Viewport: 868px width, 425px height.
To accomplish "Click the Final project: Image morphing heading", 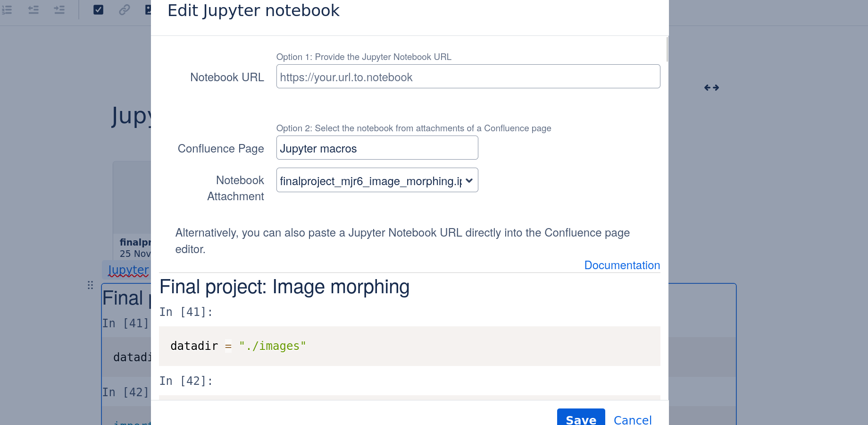I will pyautogui.click(x=284, y=287).
